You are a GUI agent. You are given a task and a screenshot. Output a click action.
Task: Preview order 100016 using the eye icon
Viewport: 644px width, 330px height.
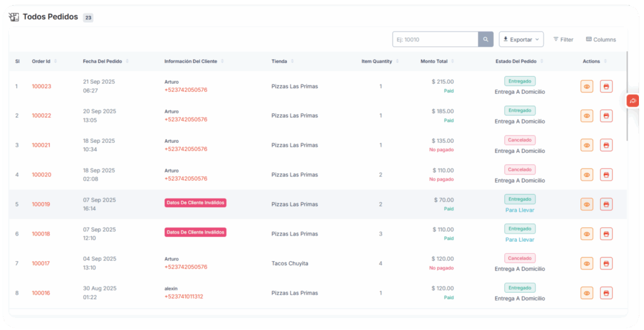(587, 293)
